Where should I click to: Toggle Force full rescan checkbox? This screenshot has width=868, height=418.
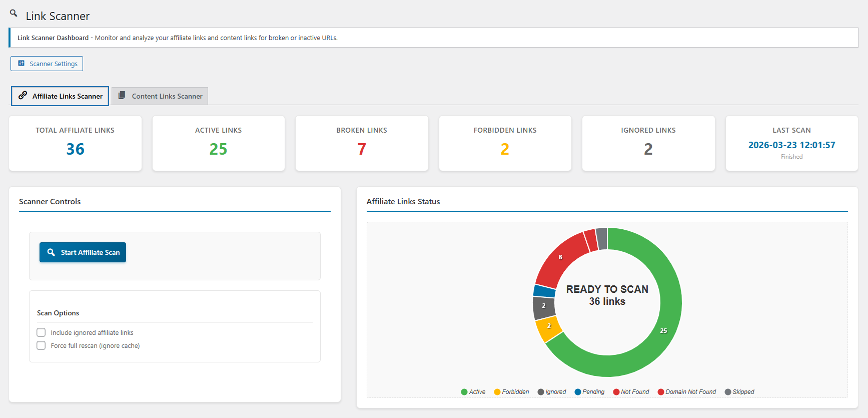(x=41, y=345)
